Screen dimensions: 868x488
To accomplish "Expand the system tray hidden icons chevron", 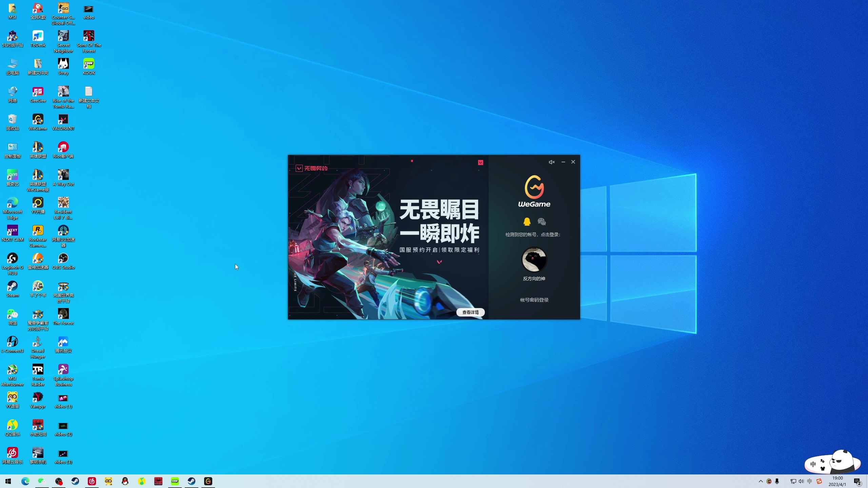I will (761, 481).
